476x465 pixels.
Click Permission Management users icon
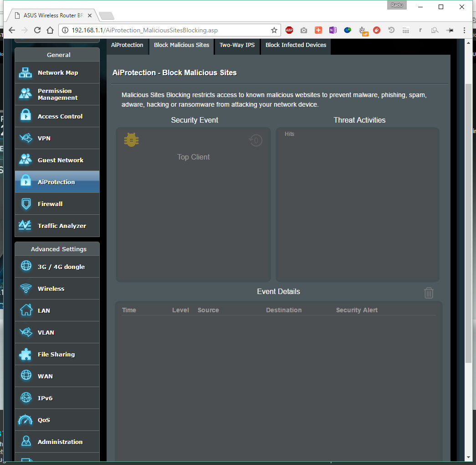tap(26, 93)
